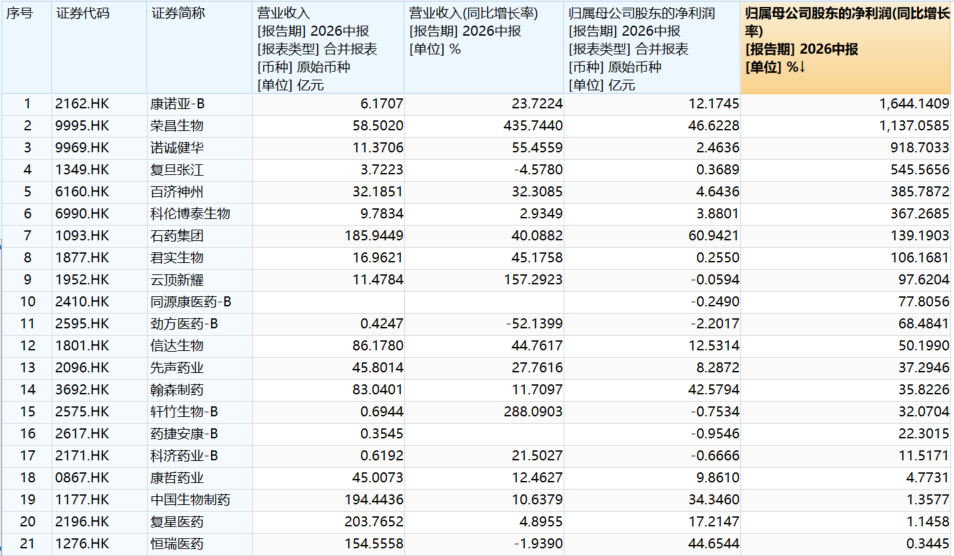Viewport: 954px width, 556px height.
Task: Select net profit growth value 1,644.1409
Action: [x=914, y=104]
